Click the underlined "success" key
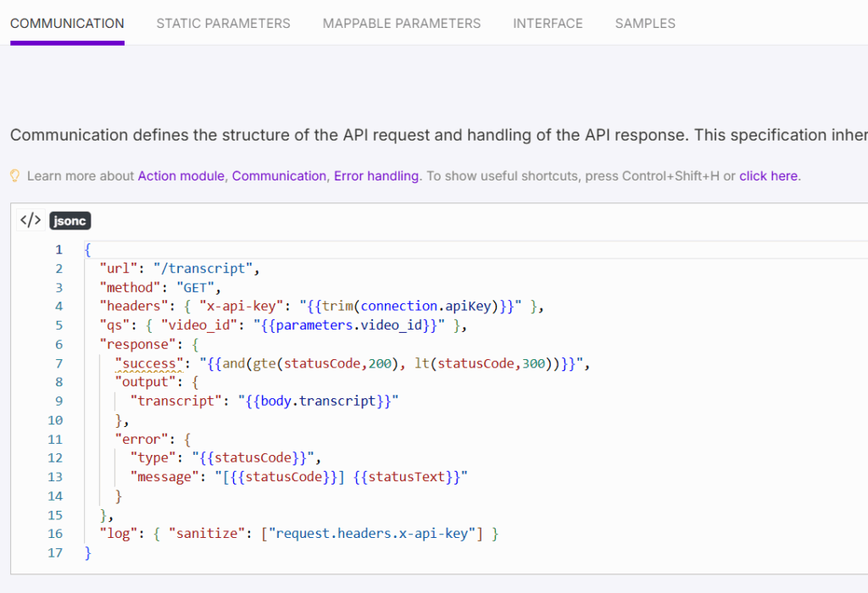Screen dimensions: 868x593 [149, 363]
